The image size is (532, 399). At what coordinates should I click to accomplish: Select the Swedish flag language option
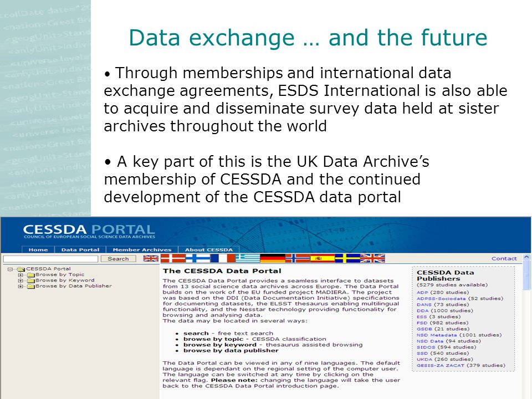point(347,259)
